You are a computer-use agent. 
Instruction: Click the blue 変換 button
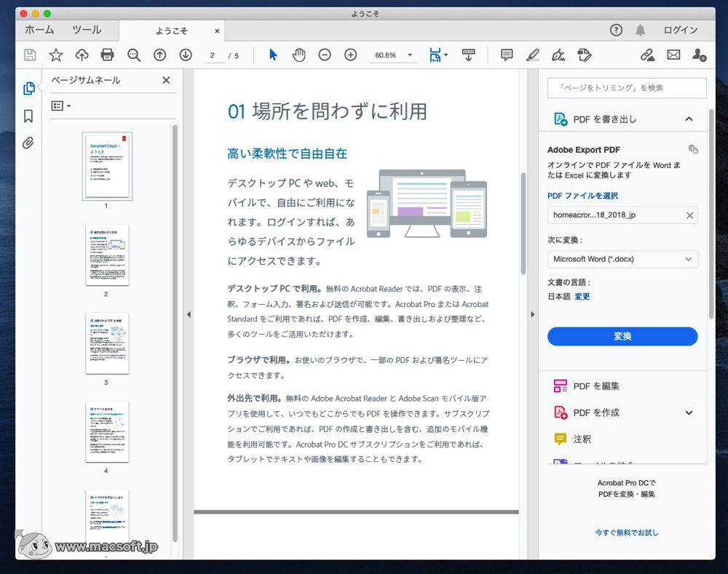pyautogui.click(x=622, y=336)
